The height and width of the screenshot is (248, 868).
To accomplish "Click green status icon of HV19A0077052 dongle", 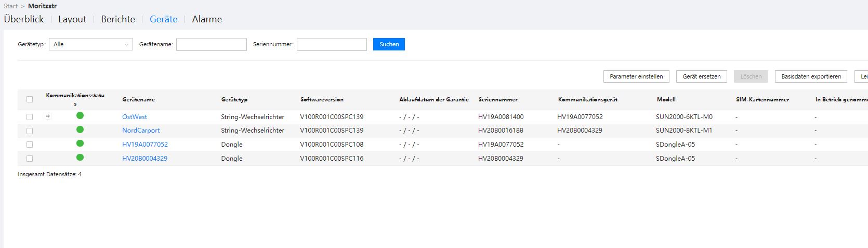I will click(x=80, y=143).
